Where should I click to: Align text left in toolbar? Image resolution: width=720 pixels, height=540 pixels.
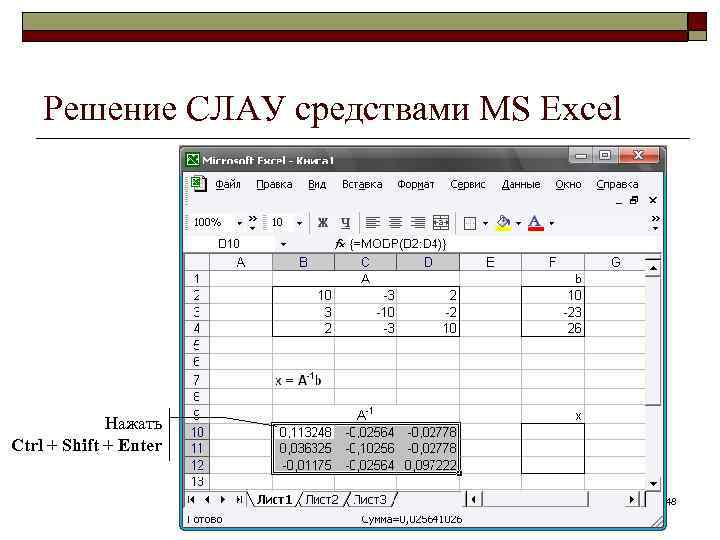(372, 223)
